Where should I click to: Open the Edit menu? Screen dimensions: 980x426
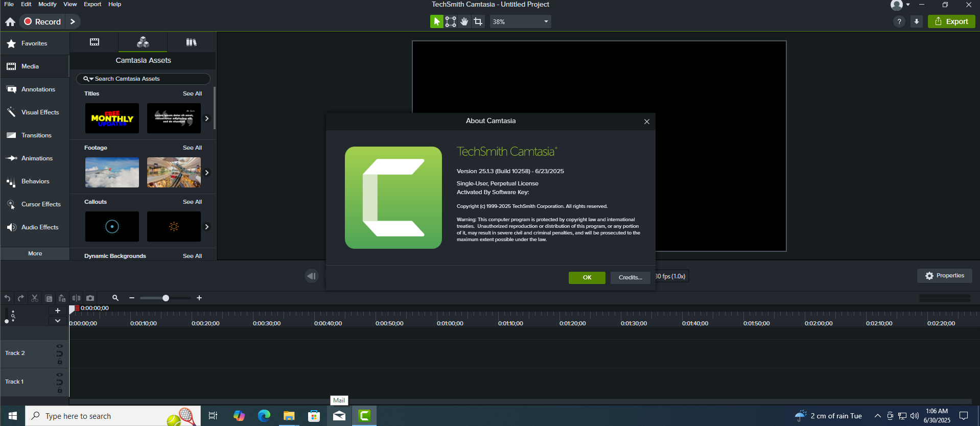[26, 4]
